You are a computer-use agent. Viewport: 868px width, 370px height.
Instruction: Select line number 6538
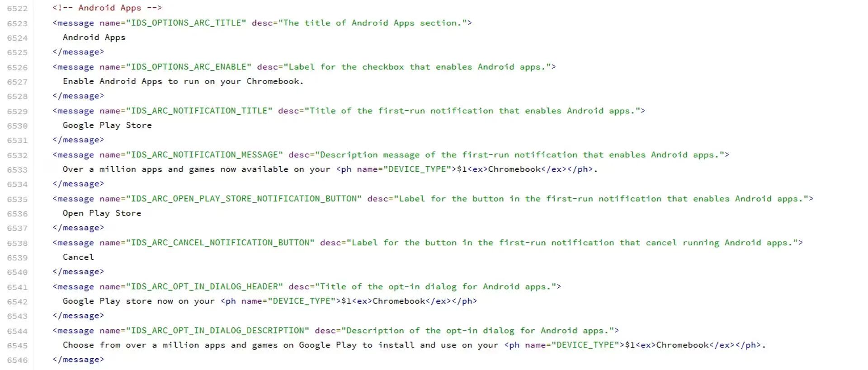(x=17, y=243)
